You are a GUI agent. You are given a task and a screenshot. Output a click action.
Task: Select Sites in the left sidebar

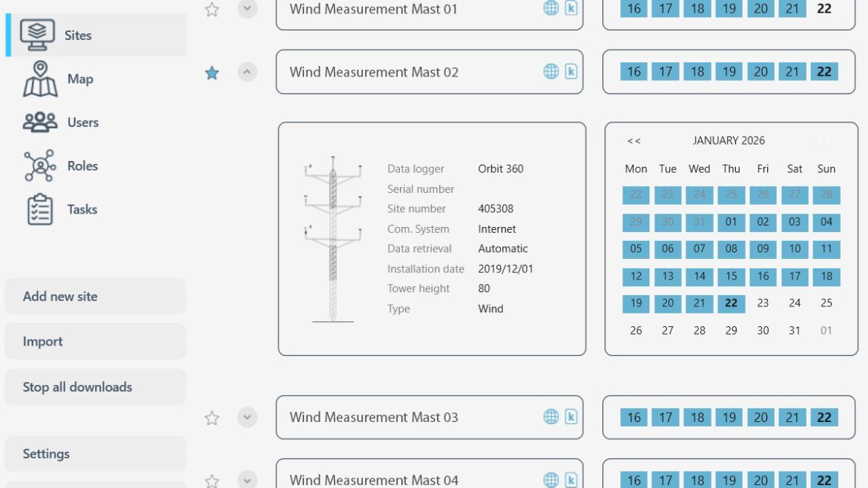(x=78, y=35)
